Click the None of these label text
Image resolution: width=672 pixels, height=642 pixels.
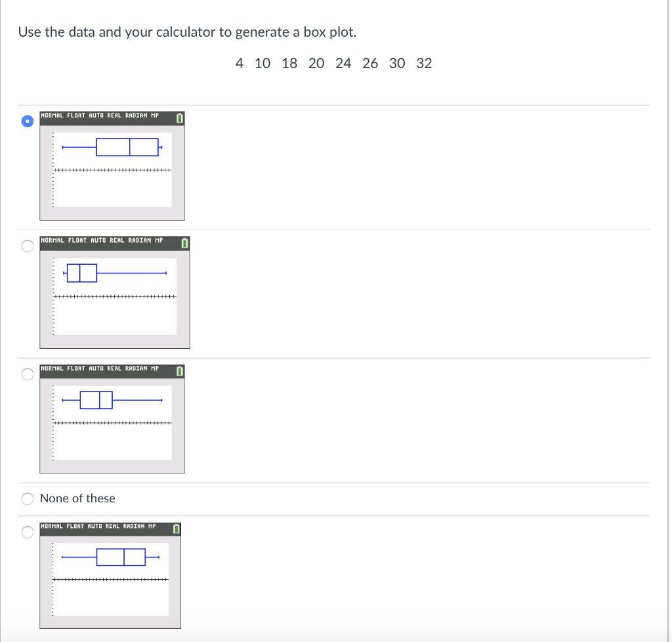[x=77, y=498]
